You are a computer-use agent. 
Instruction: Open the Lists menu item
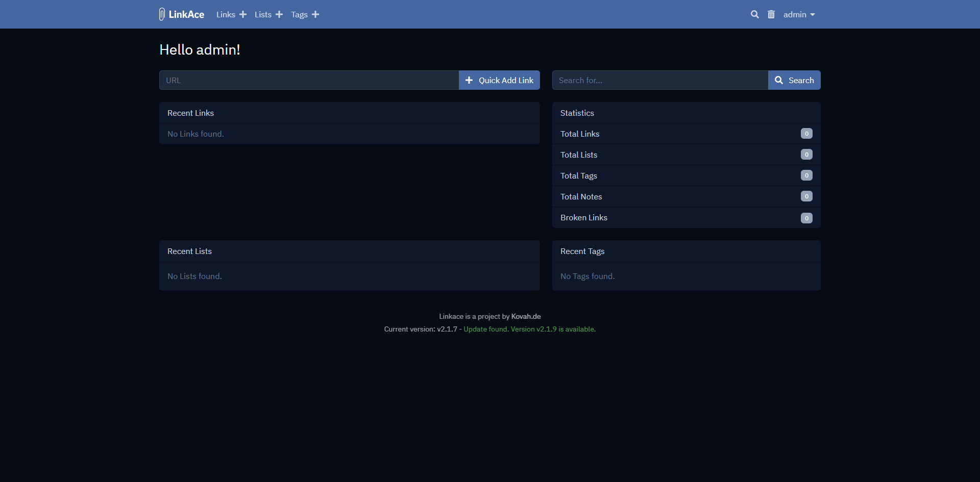point(263,14)
